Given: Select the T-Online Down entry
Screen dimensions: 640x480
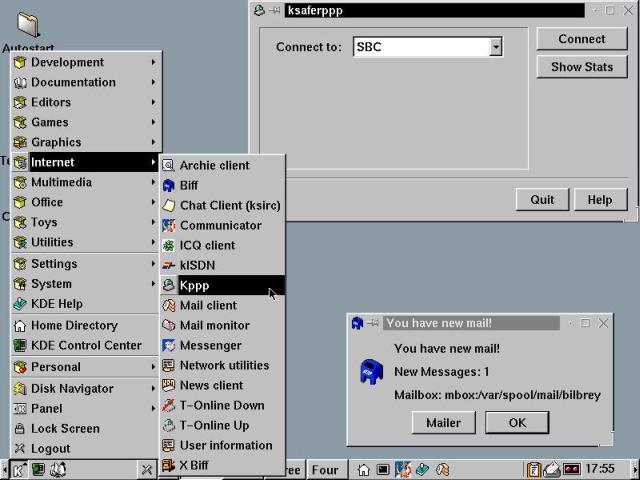Looking at the screenshot, I should 222,405.
